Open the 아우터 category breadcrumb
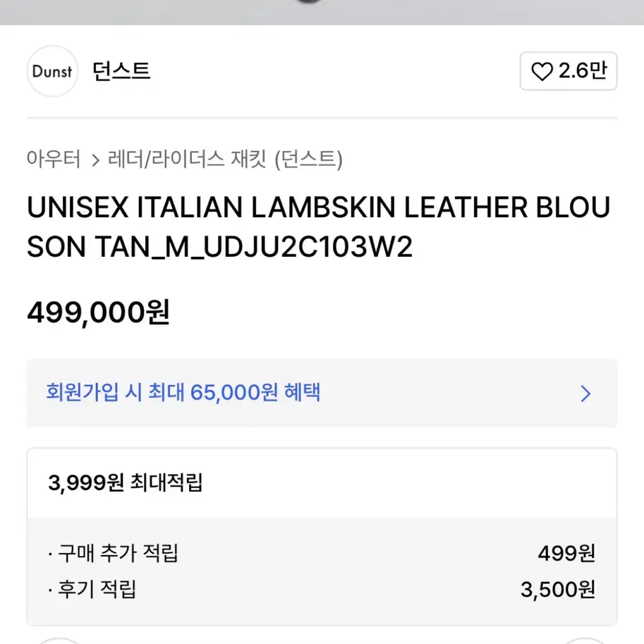Screen dimensions: 644x644 [54, 159]
